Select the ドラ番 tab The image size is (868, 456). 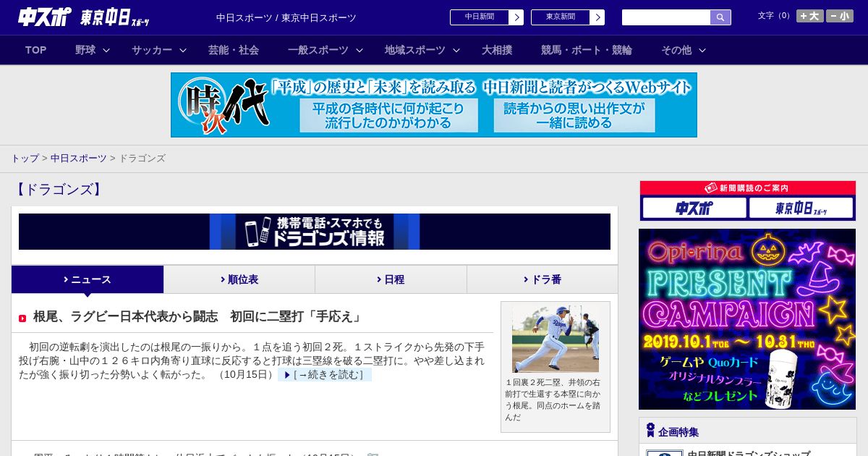coord(542,279)
